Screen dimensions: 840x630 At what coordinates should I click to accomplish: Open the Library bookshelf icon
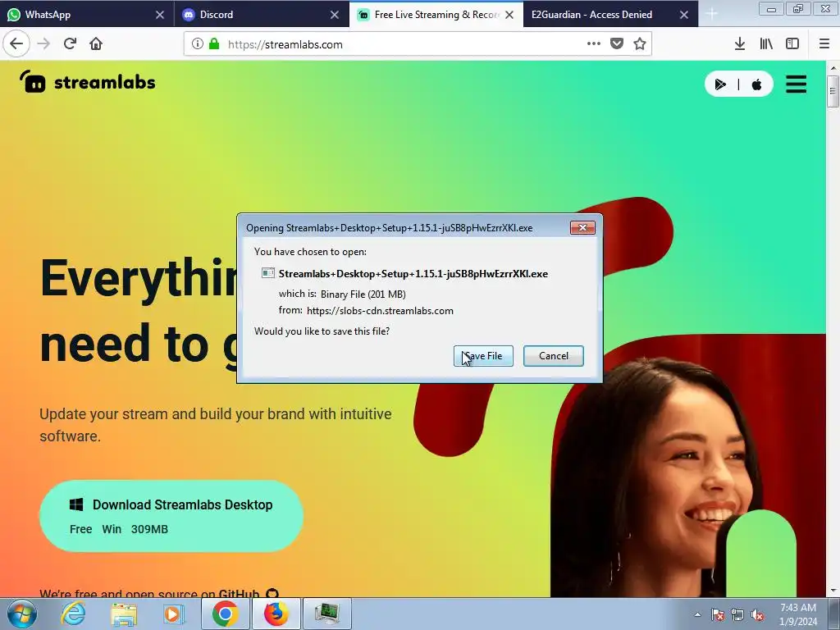click(766, 44)
